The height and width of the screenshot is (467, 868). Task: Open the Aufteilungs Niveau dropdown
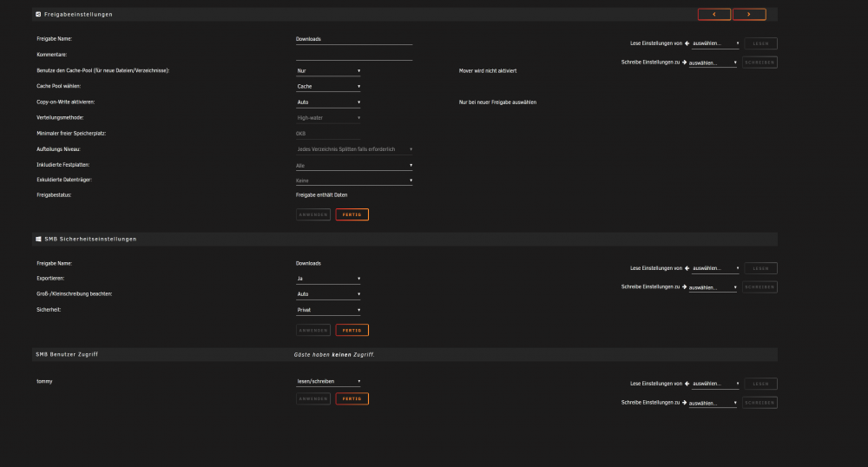point(354,149)
